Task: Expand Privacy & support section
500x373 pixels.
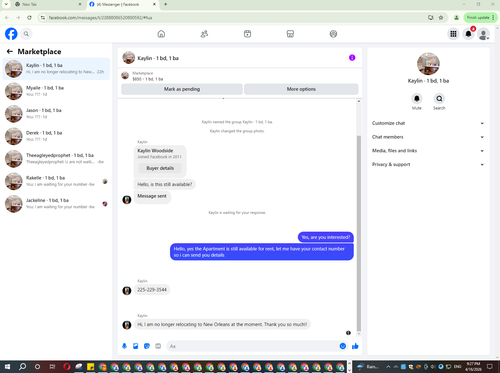Action: click(x=428, y=164)
